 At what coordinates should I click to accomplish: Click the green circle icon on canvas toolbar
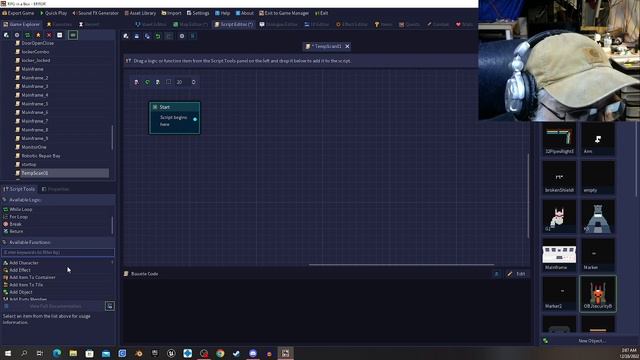(x=147, y=82)
